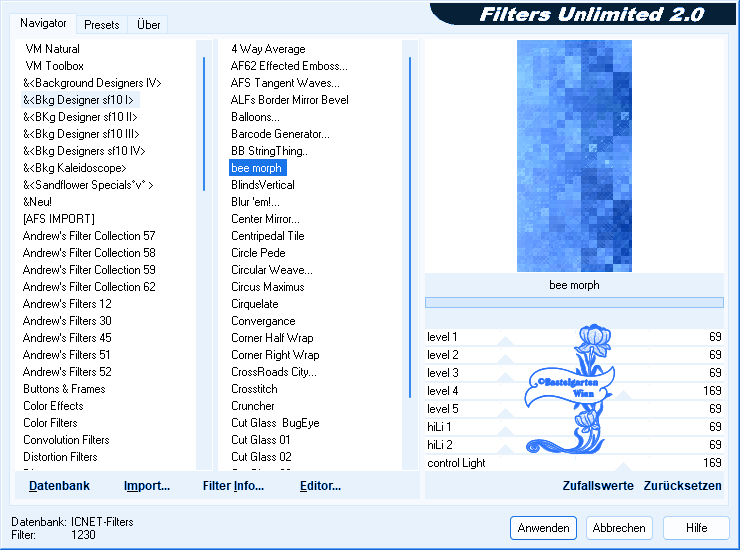Choose the Barcode Generator... filter
The image size is (740, 550).
coord(280,134)
